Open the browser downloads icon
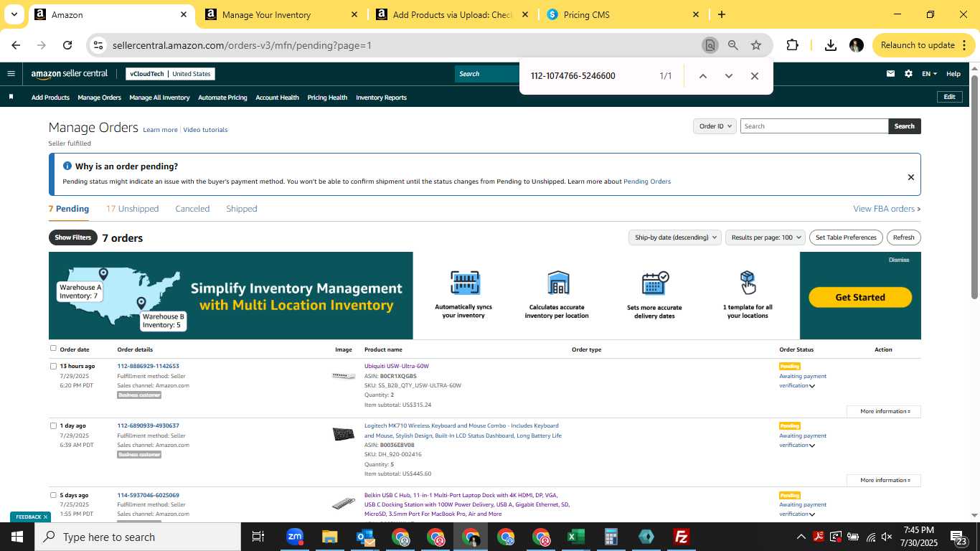The height and width of the screenshot is (551, 980). [x=831, y=45]
